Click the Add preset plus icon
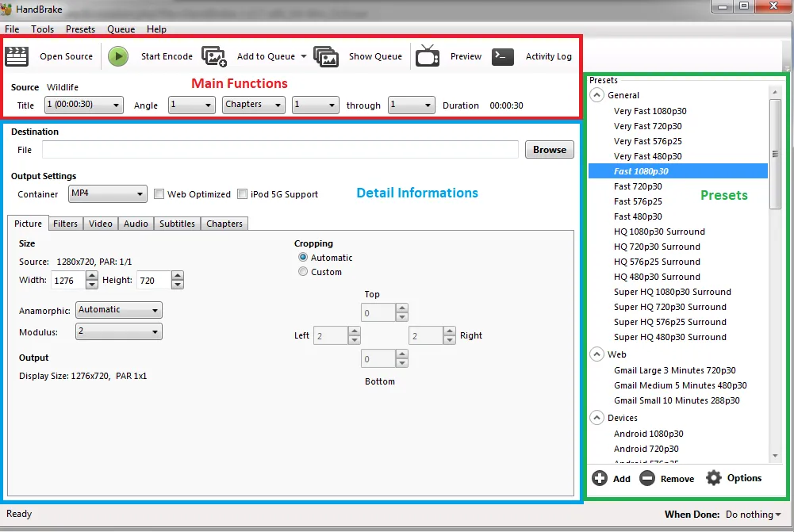This screenshot has height=532, width=794. click(600, 478)
